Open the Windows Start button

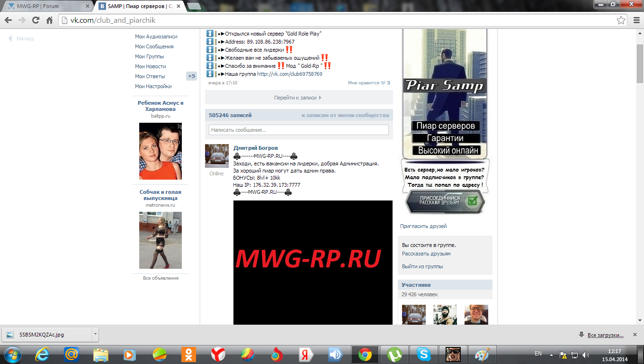click(x=12, y=355)
